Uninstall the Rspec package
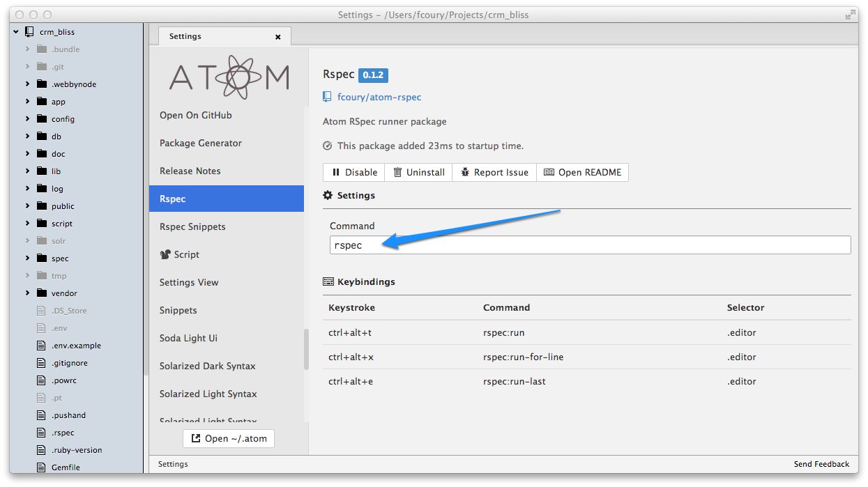Screen dimensions: 868x487 click(418, 172)
